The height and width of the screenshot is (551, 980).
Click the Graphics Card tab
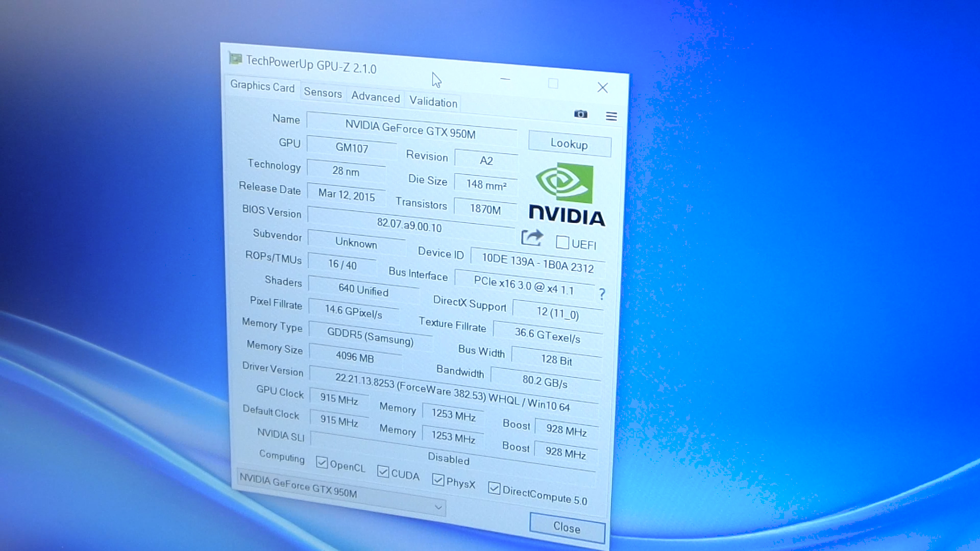(x=261, y=86)
